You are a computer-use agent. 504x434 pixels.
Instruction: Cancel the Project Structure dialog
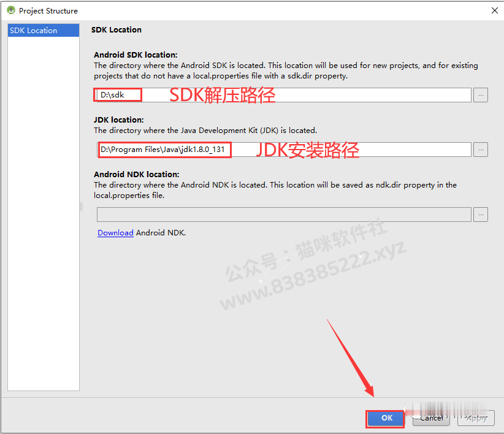(431, 418)
